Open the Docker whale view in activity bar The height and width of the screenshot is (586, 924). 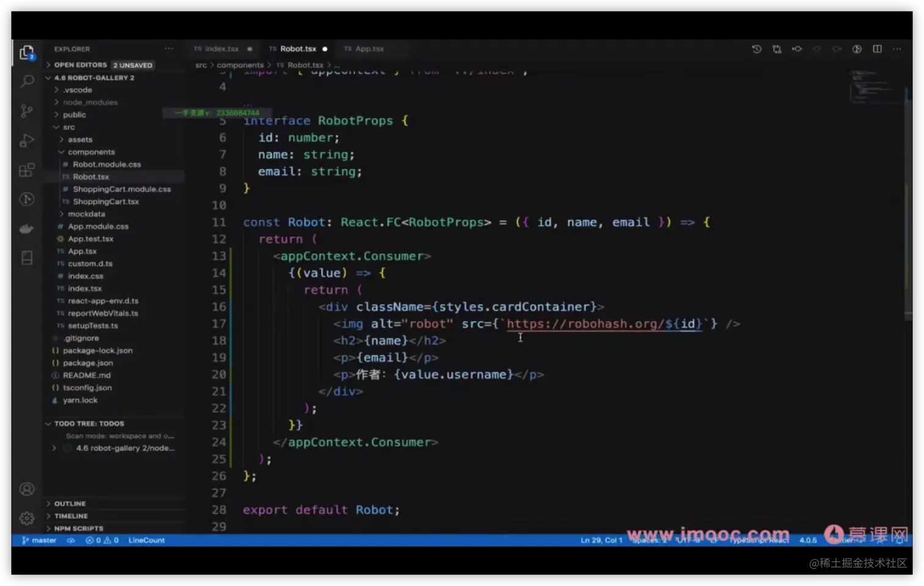pos(27,229)
